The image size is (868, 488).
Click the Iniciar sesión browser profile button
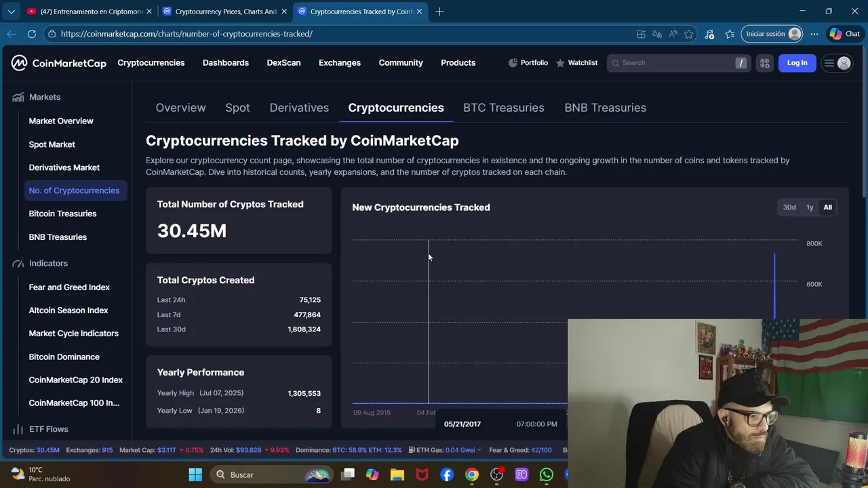(772, 34)
